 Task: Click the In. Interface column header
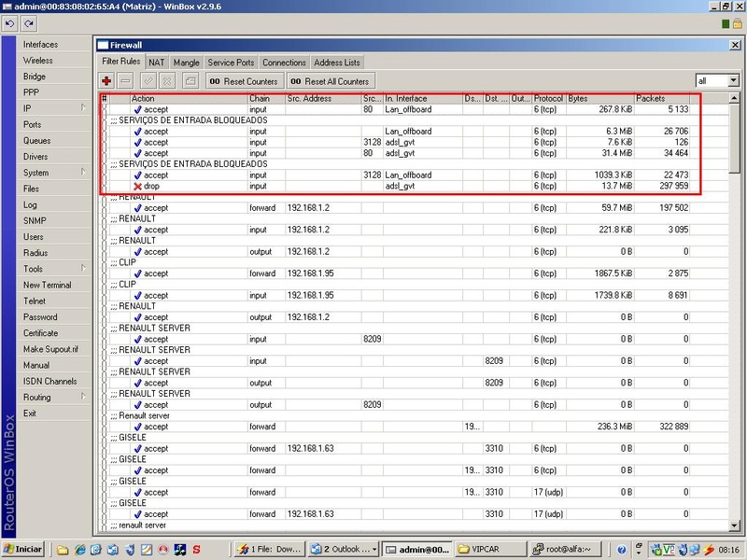coord(423,99)
